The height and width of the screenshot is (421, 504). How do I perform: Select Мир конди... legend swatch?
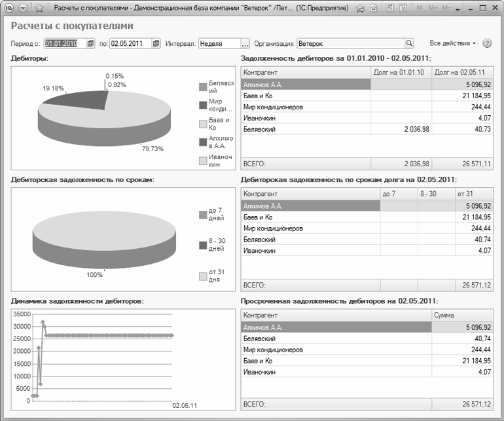[203, 105]
